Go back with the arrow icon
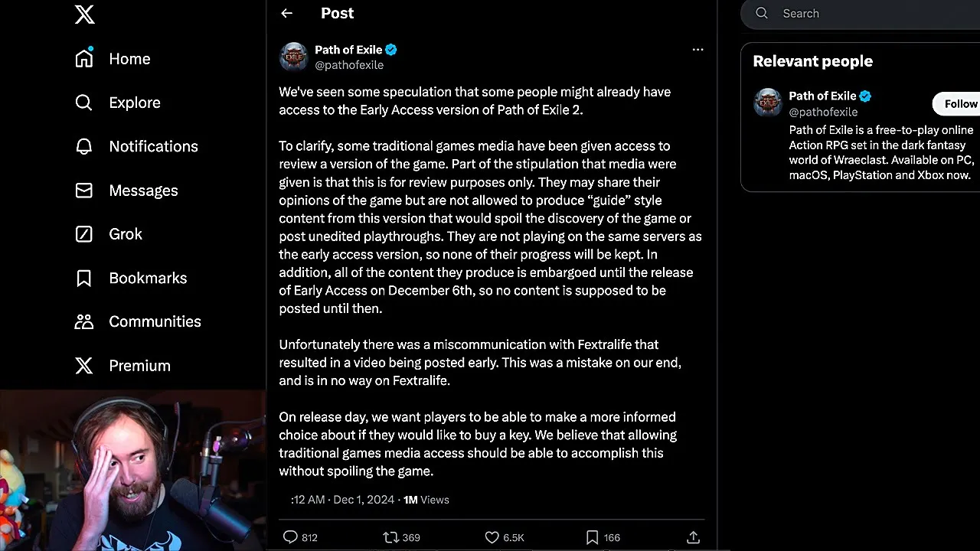 287,13
